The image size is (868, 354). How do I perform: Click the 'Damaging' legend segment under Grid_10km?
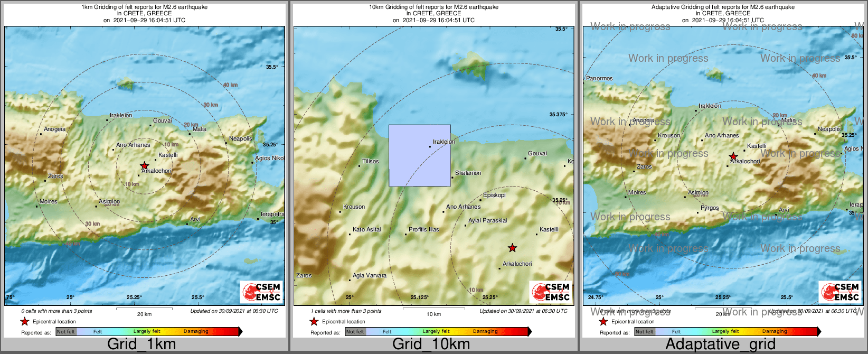[x=485, y=331]
